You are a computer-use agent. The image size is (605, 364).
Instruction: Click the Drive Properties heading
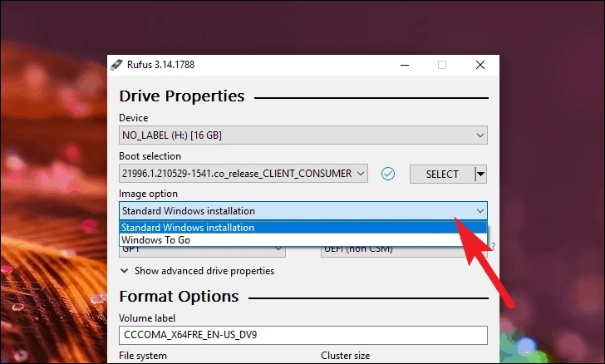click(x=182, y=96)
